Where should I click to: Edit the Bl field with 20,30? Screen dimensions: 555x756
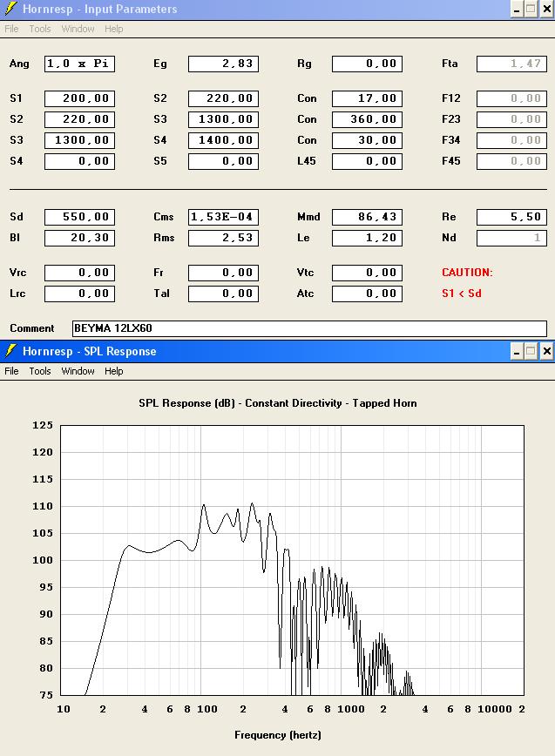79,238
